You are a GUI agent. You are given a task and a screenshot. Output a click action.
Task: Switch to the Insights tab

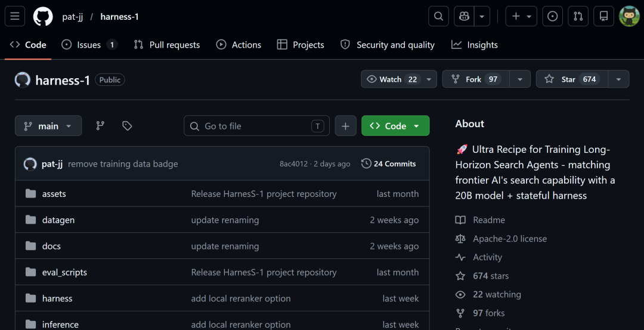click(475, 45)
